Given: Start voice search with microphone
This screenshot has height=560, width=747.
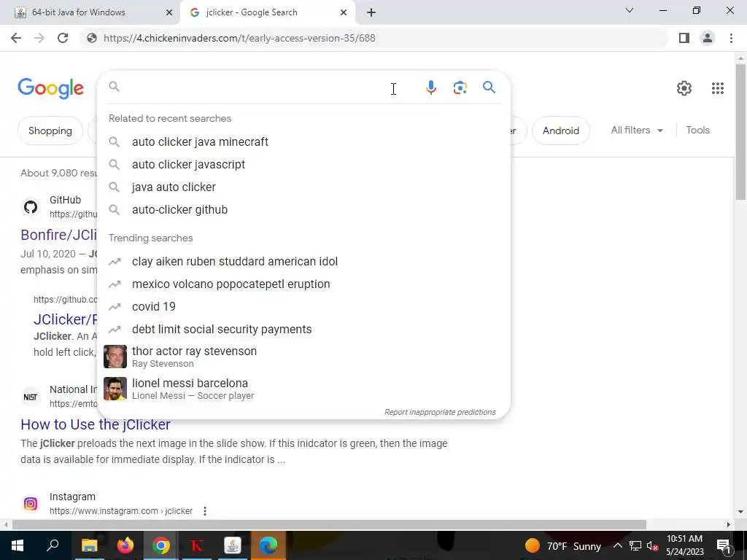Looking at the screenshot, I should (x=430, y=87).
